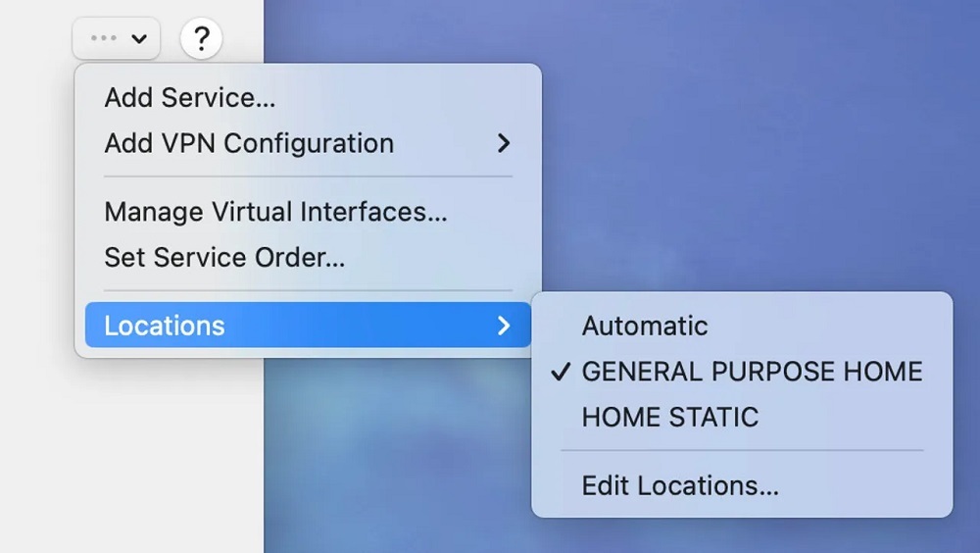Open the down chevron on the action button

pos(139,39)
